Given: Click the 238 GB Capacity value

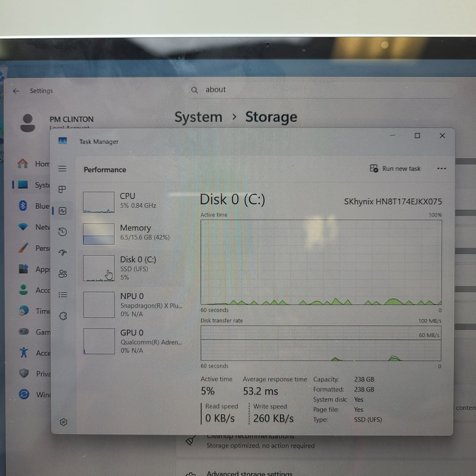Looking at the screenshot, I should pos(364,379).
